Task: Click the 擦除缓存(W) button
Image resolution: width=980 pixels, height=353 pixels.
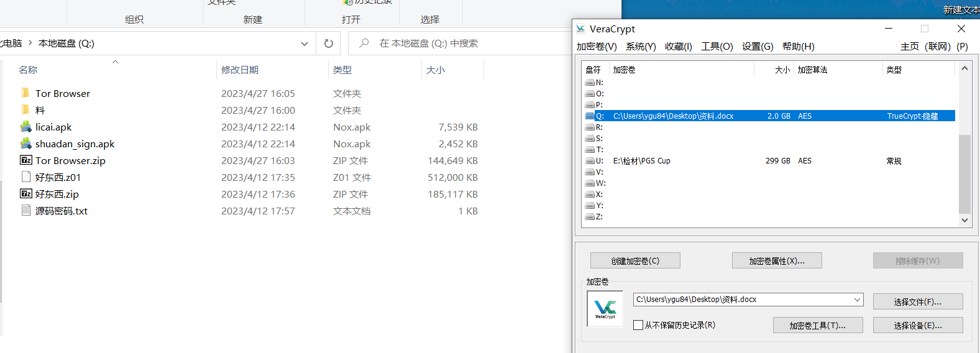Action: coord(918,261)
